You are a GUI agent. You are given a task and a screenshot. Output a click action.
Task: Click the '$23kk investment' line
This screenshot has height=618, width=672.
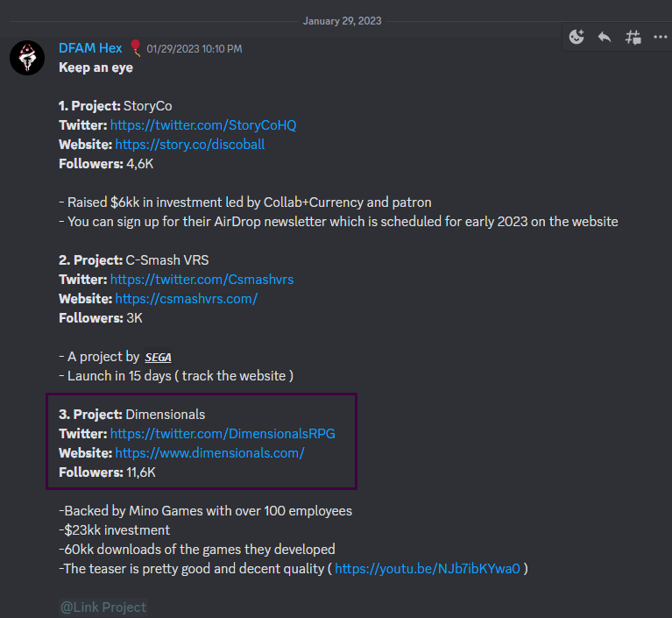115,530
